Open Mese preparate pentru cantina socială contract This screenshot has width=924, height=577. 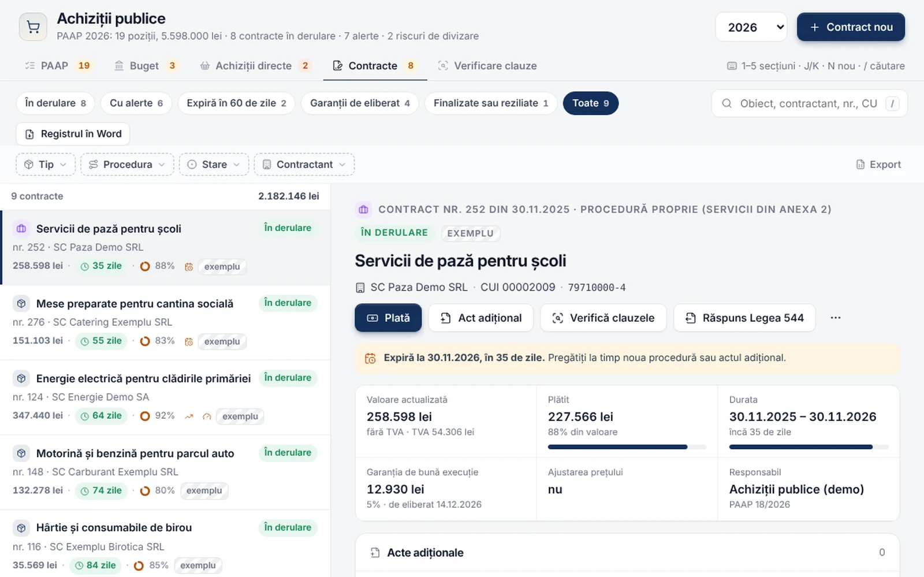click(166, 322)
